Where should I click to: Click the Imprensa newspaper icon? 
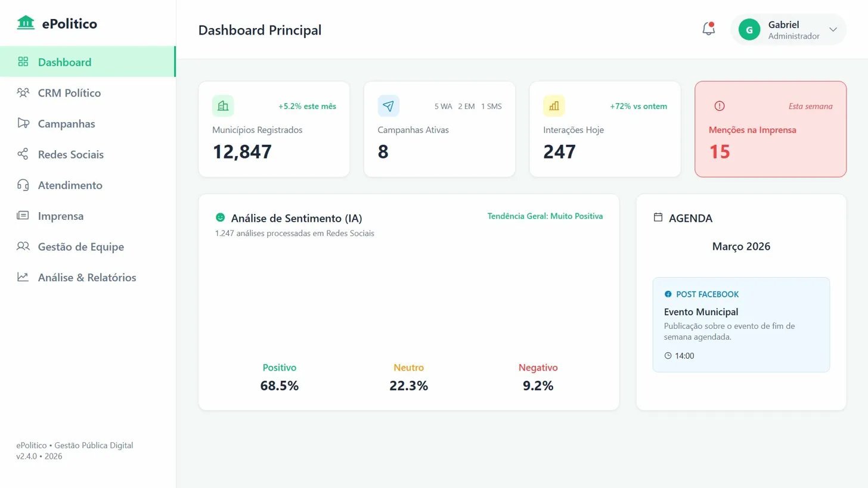[23, 216]
